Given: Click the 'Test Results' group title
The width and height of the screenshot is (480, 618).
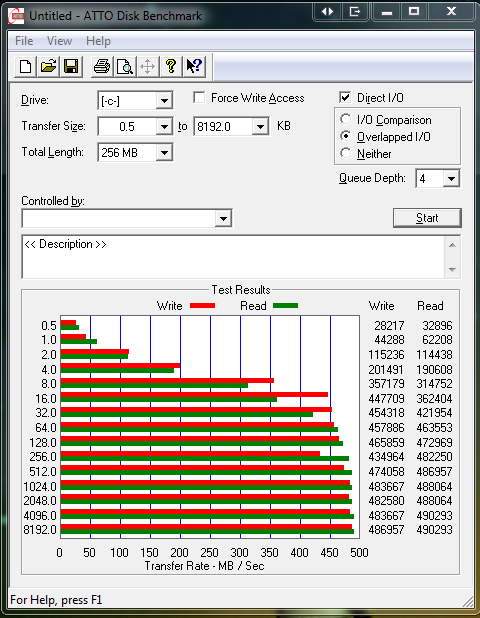Looking at the screenshot, I should point(241,290).
